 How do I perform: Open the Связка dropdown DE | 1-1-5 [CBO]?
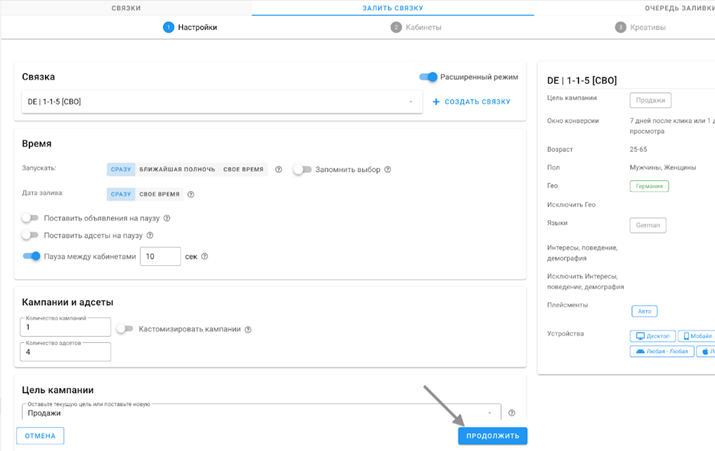pos(221,102)
